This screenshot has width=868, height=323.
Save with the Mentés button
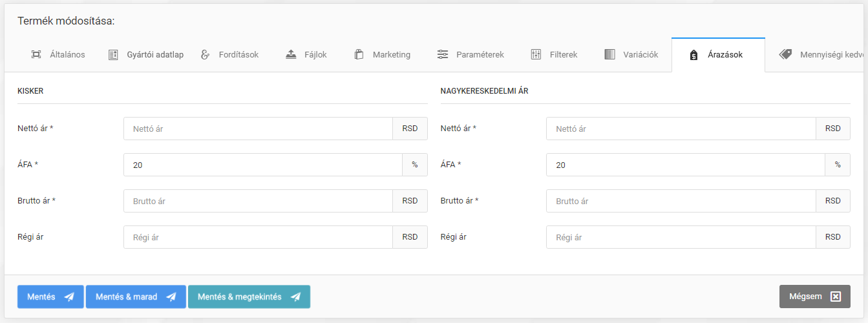click(x=50, y=297)
